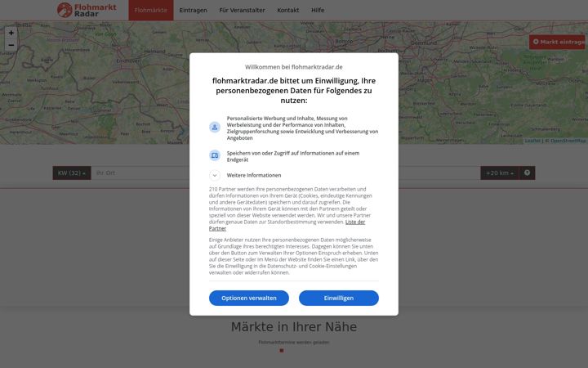Viewport: 588px width, 368px height.
Task: Click the device storage icon
Action: pos(215,155)
